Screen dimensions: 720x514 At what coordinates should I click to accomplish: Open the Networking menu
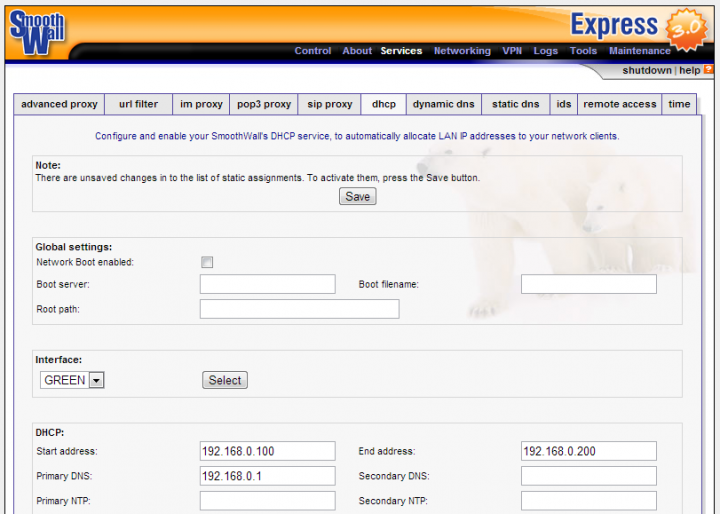462,51
